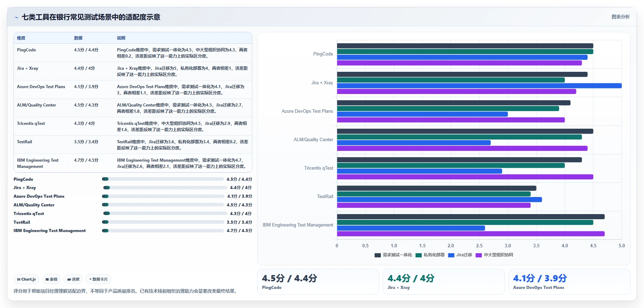Click the 5.0 tick on chart x-axis
The image size is (644, 308).
coord(622,246)
